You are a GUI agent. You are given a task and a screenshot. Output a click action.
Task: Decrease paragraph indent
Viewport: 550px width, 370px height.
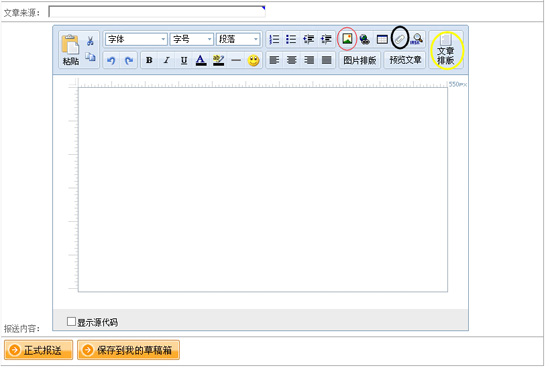[309, 39]
